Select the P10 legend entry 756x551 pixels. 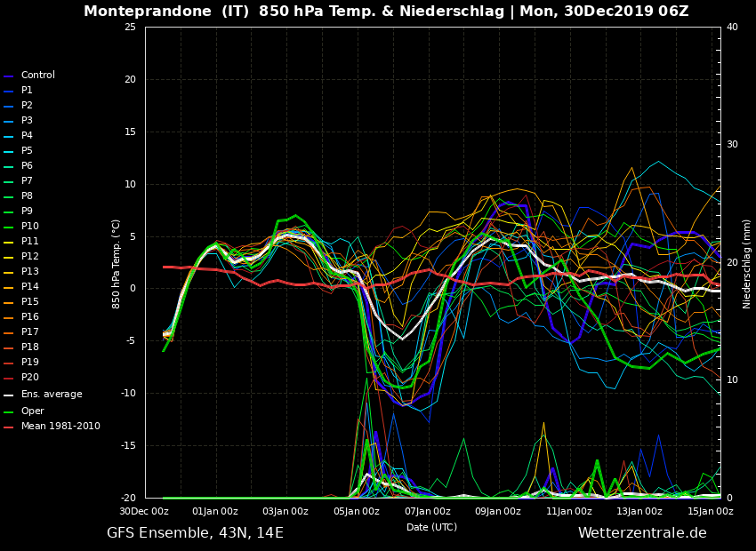click(x=29, y=227)
